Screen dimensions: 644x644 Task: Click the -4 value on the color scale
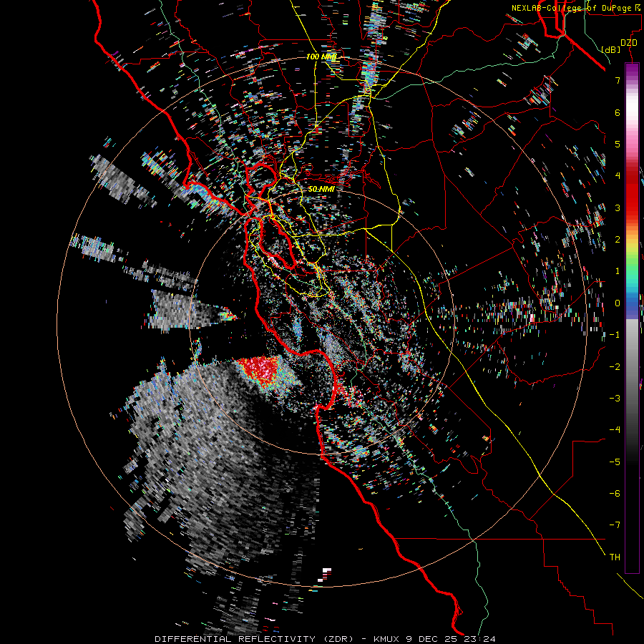click(615, 430)
